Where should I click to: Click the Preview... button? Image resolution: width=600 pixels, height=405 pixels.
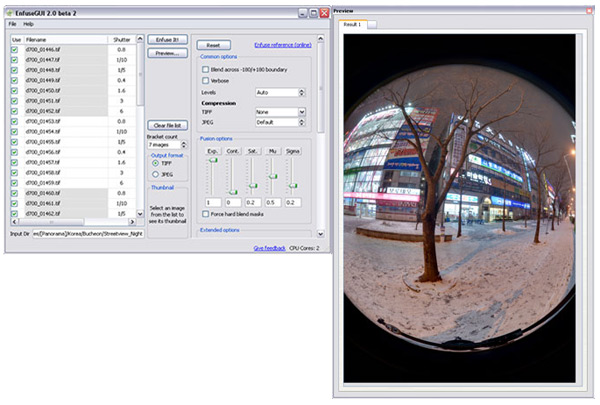point(168,53)
